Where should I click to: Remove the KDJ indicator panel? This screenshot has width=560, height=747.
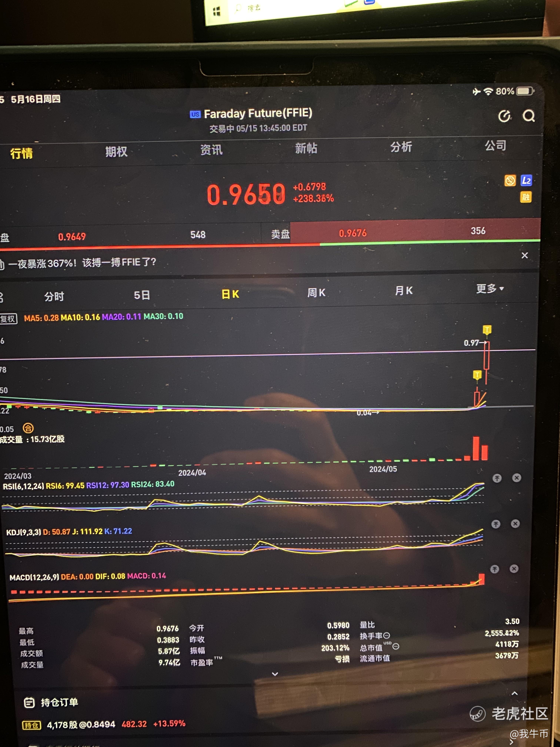[515, 524]
